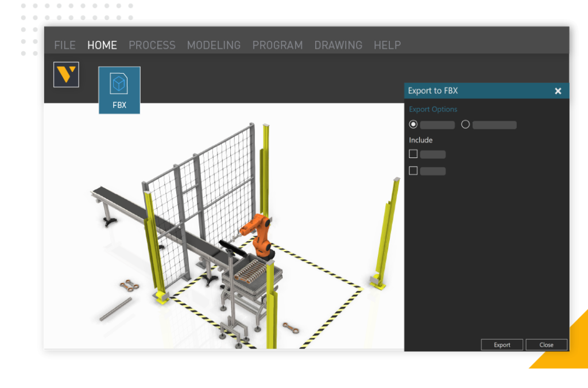
Task: Click the yellow V application logo
Action: (66, 75)
